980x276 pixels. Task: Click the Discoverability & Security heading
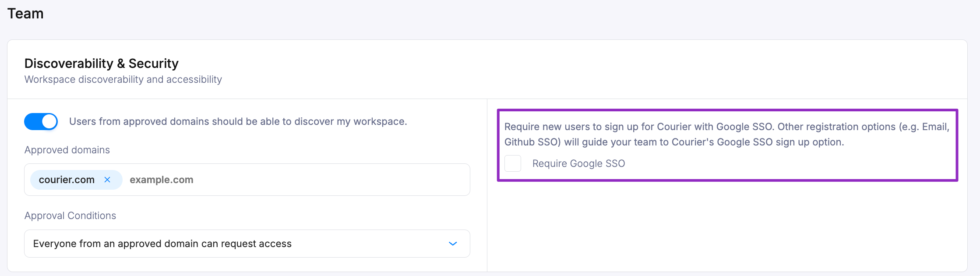[x=102, y=64]
